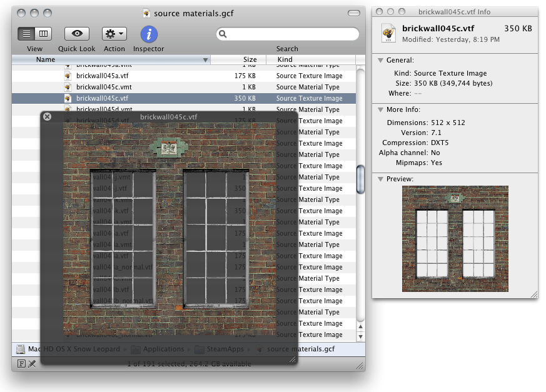Image resolution: width=546 pixels, height=392 pixels.
Task: Click the brickwall045c.vtf file icon
Action: point(68,98)
